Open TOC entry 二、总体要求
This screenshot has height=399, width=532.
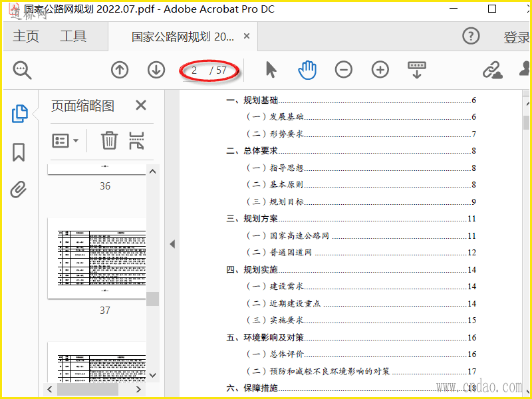pos(351,151)
